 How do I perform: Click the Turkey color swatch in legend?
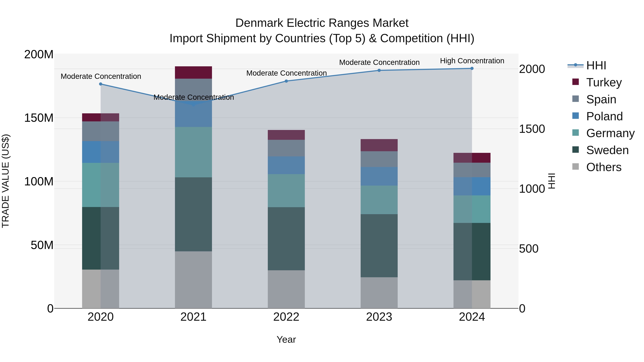(x=575, y=82)
